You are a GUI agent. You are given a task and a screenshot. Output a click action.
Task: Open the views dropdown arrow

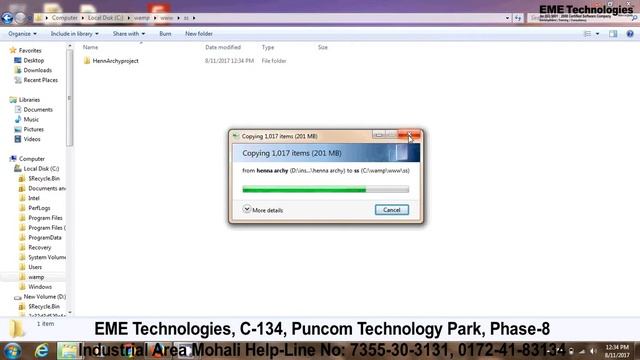tap(597, 34)
